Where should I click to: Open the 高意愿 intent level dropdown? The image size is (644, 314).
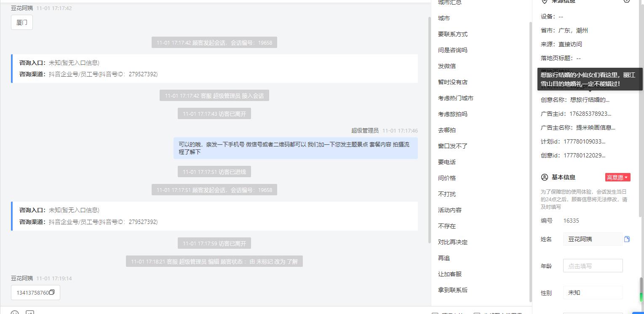[x=617, y=177]
